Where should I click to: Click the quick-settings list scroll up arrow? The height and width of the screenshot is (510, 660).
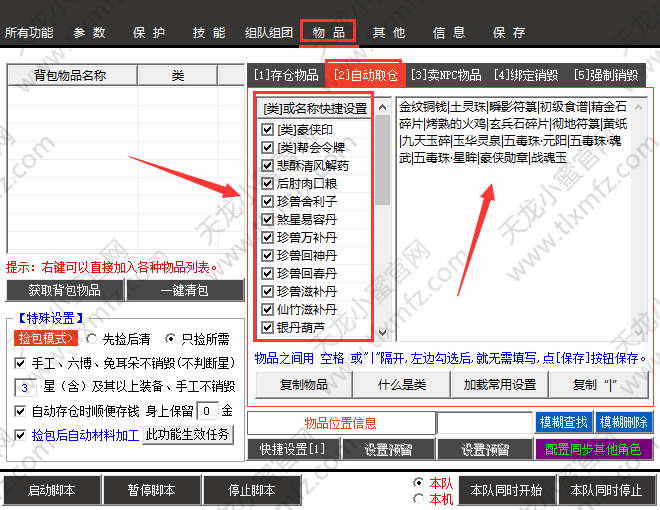pos(383,107)
